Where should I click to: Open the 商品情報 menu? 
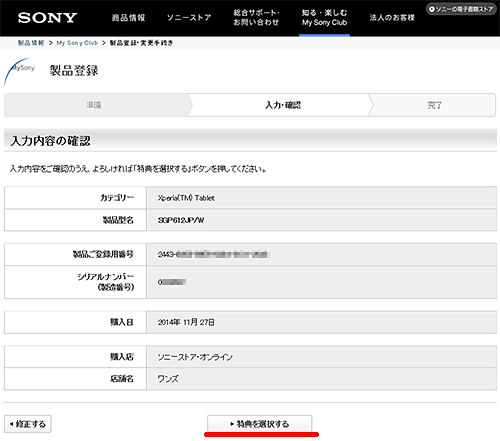128,18
